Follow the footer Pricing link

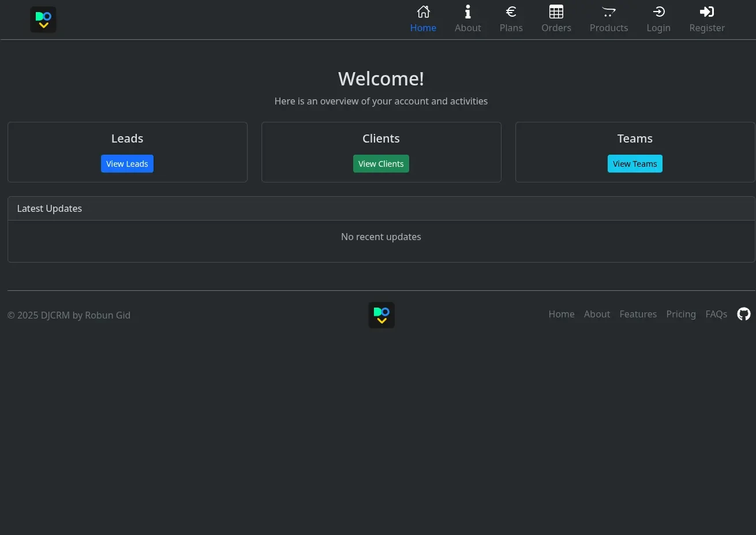pyautogui.click(x=681, y=314)
